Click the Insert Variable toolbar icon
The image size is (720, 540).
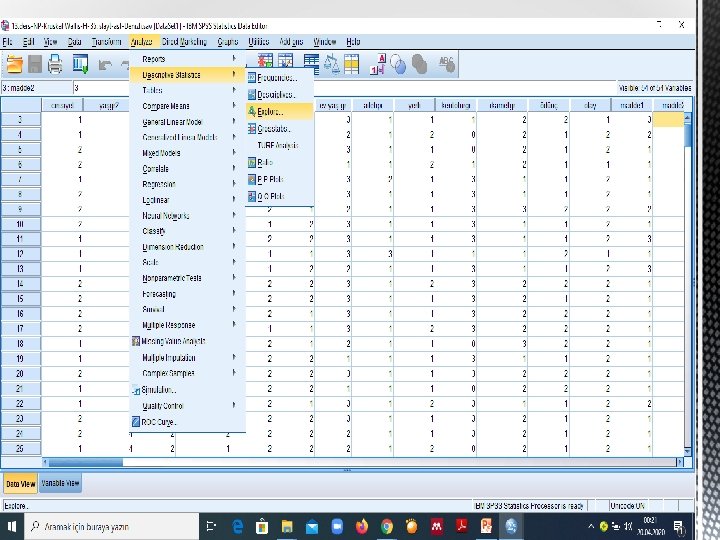pos(285,60)
